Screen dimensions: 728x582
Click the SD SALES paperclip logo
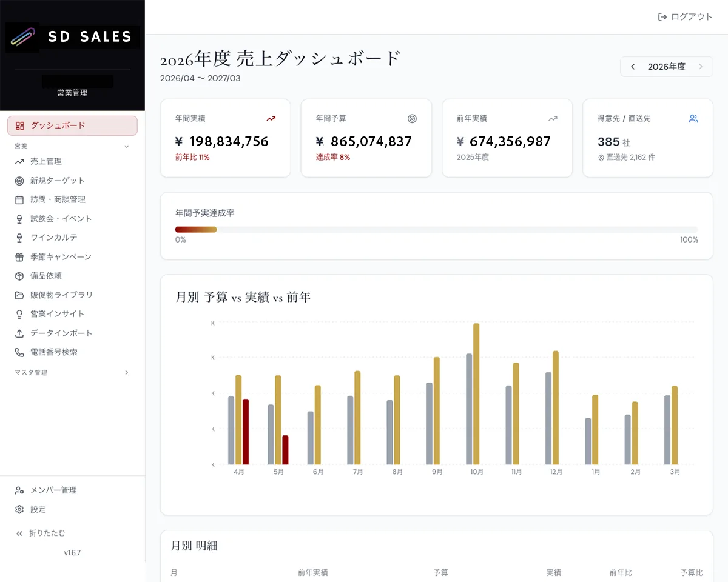[22, 38]
